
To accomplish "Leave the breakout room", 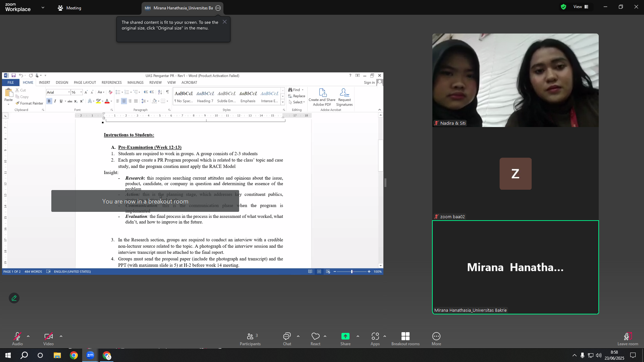I will tap(628, 339).
